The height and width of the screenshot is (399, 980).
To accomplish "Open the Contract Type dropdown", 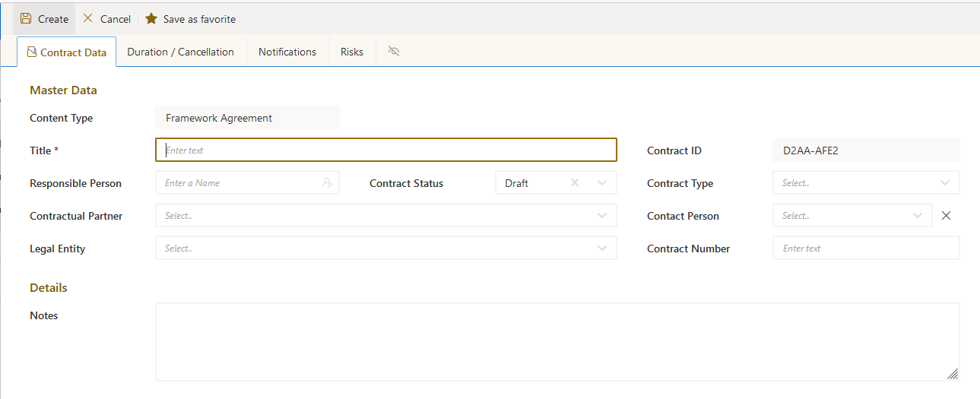I will 945,183.
